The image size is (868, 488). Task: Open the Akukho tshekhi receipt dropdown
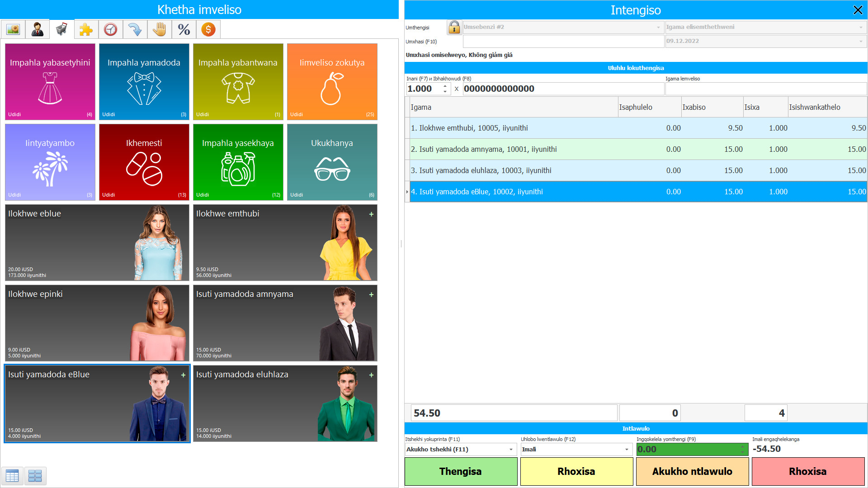(511, 450)
